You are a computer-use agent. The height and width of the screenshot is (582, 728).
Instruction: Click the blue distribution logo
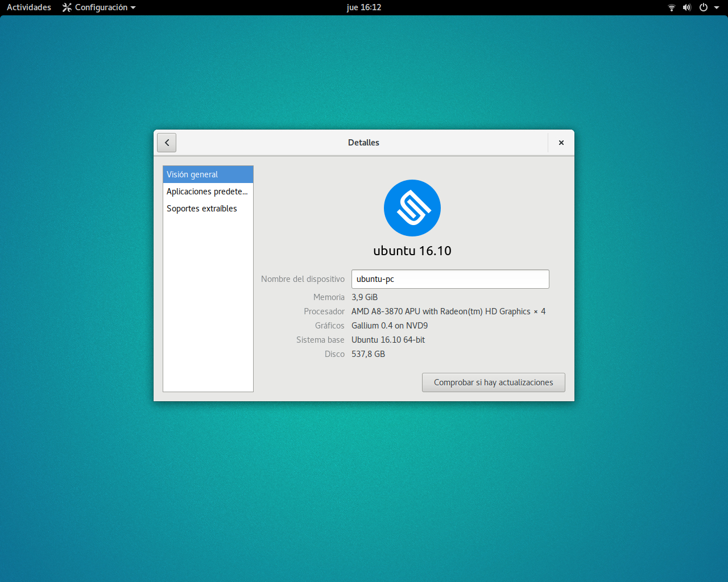tap(412, 208)
